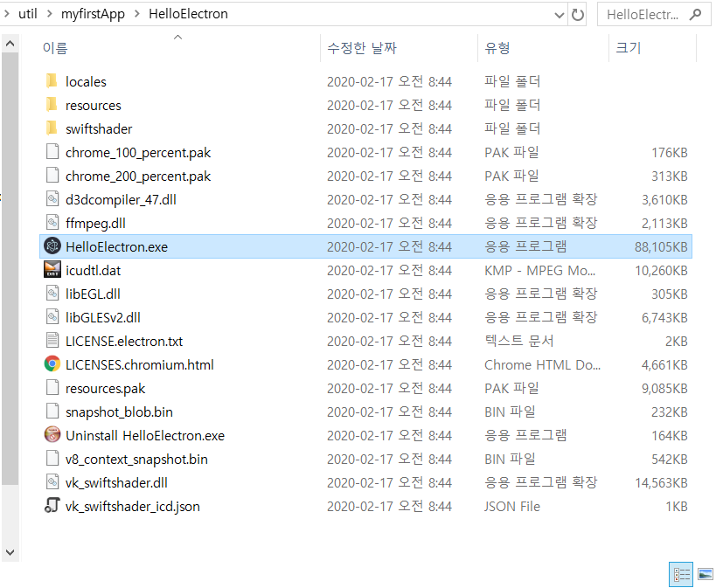Screen dimensions: 723x588
Task: Switch to large icons view layout
Action: point(706,574)
